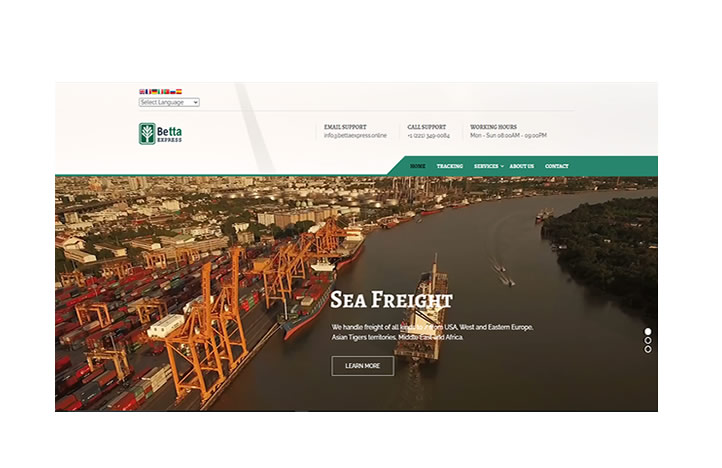Viewport: 722px width, 468px height.
Task: Select the French flag icon
Action: [148, 92]
